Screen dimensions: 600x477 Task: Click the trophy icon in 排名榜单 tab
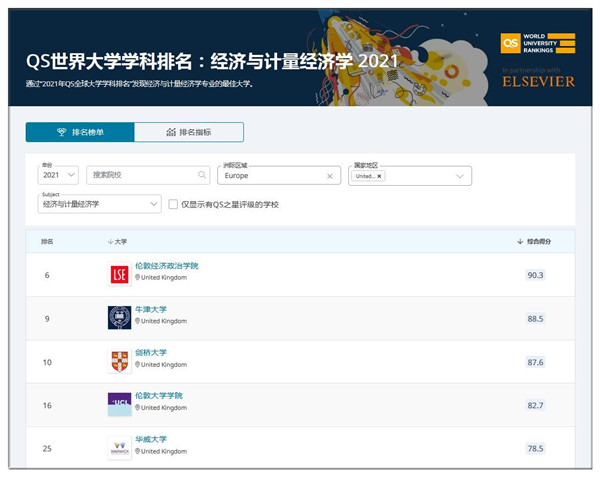(62, 132)
